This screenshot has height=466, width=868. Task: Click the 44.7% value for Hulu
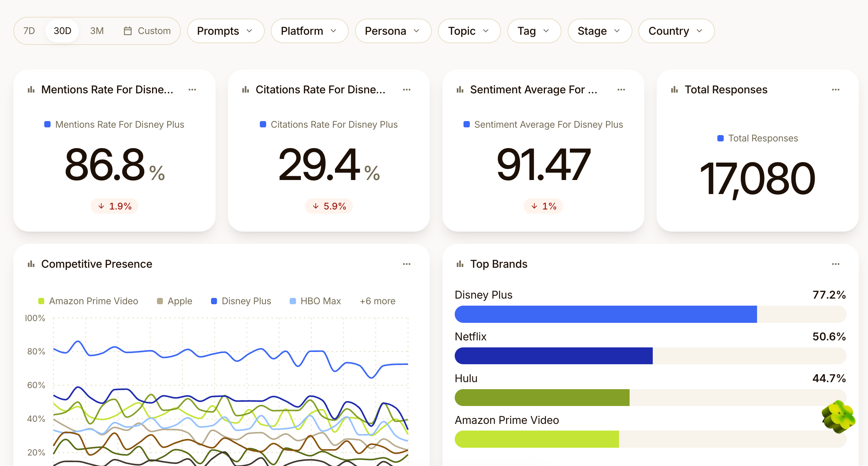pyautogui.click(x=829, y=379)
